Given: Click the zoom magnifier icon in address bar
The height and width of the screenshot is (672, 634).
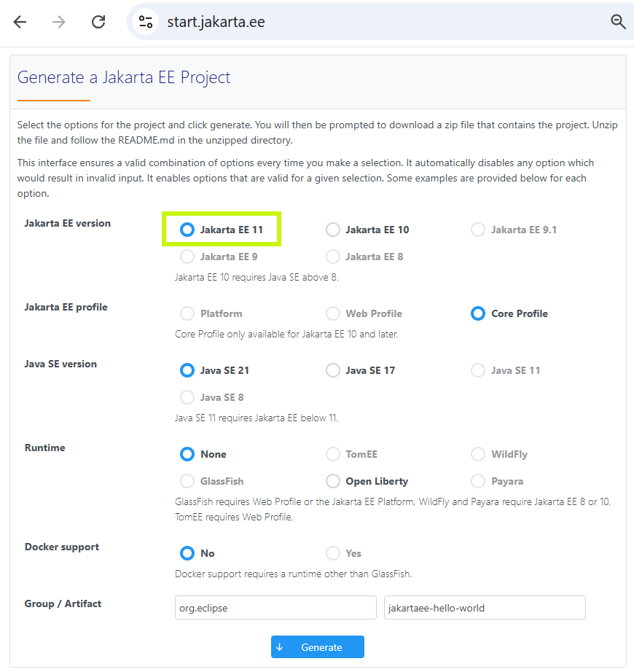Looking at the screenshot, I should 618,21.
